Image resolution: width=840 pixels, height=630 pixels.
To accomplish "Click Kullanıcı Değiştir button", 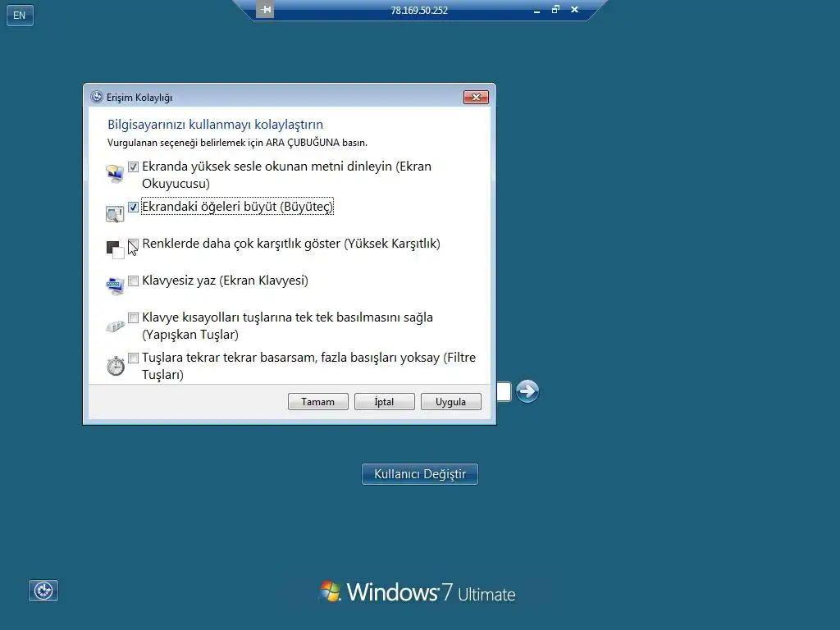I will click(x=420, y=474).
